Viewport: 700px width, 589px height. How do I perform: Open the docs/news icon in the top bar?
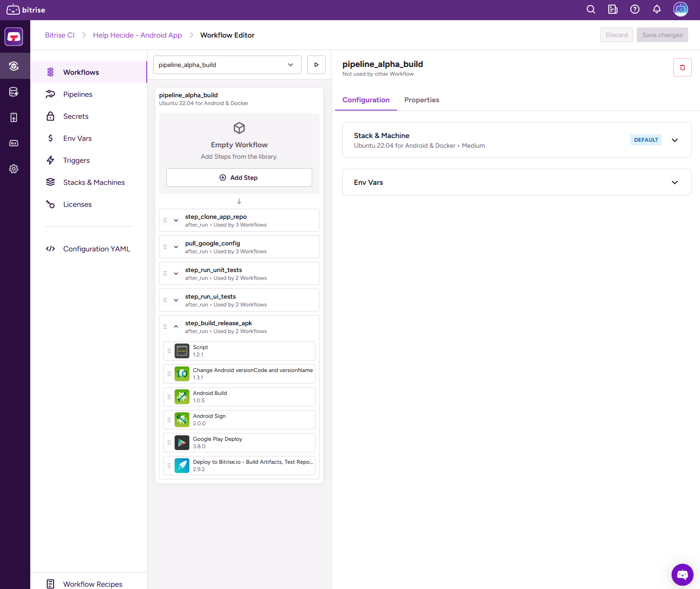(x=613, y=10)
